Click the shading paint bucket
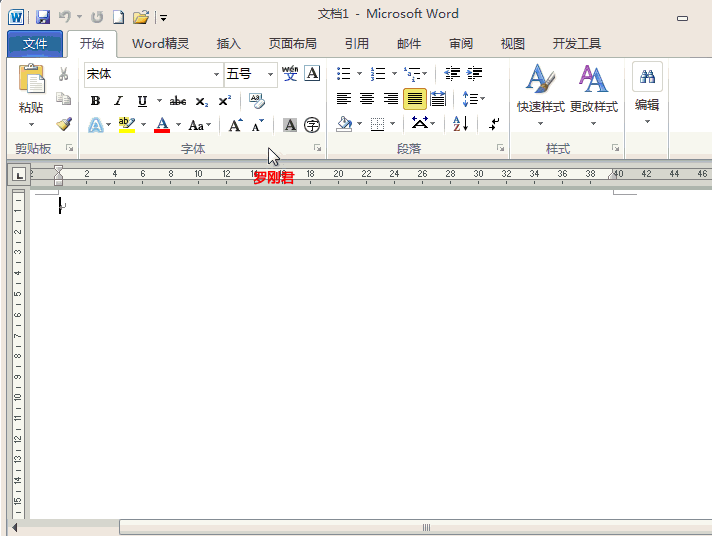 (344, 124)
